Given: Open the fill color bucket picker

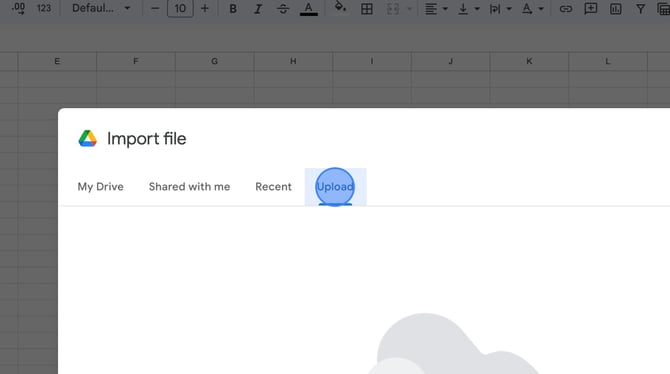Looking at the screenshot, I should coord(340,8).
